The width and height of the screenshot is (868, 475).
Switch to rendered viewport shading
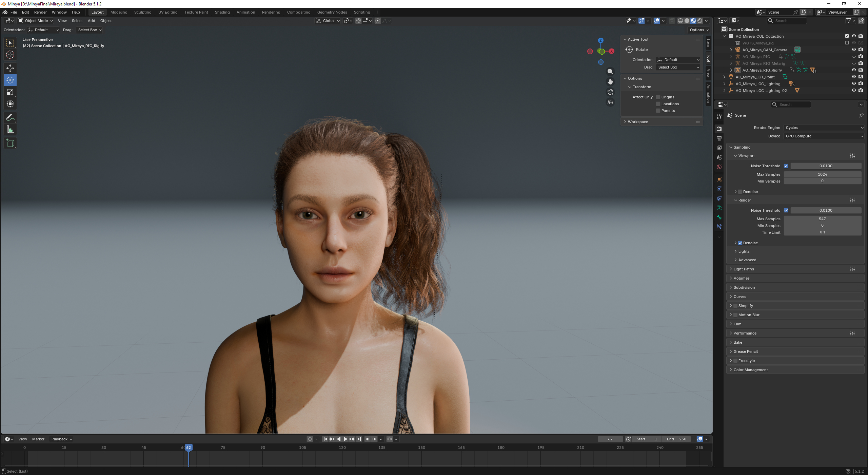700,21
